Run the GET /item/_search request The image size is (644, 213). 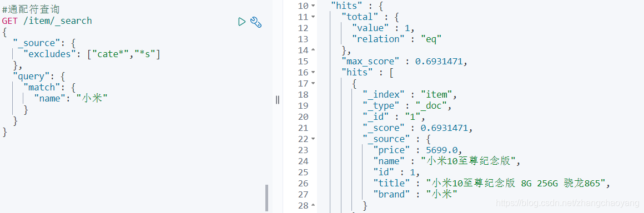[x=242, y=22]
